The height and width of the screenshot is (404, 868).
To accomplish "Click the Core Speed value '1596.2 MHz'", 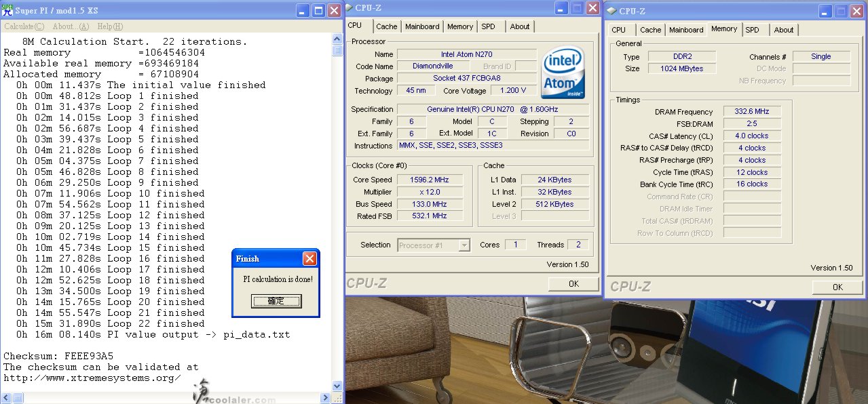I will pyautogui.click(x=430, y=180).
